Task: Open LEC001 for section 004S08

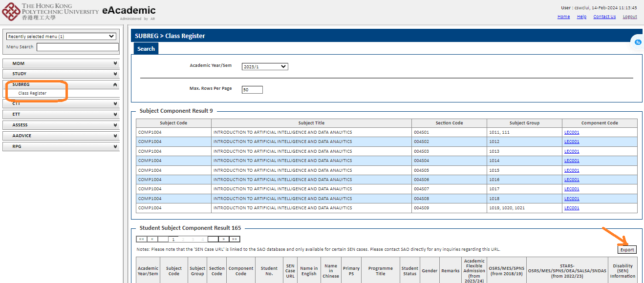Action: (572, 199)
